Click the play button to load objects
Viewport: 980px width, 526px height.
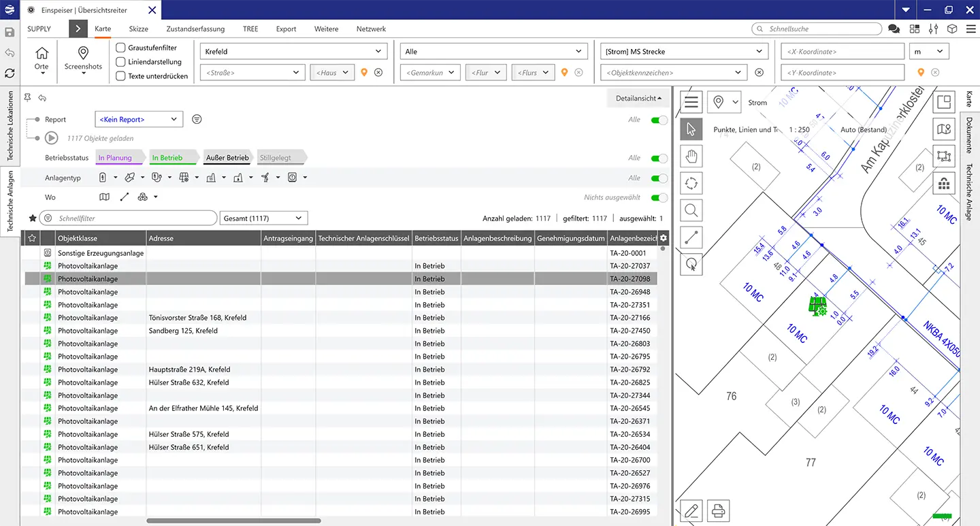[x=51, y=138]
